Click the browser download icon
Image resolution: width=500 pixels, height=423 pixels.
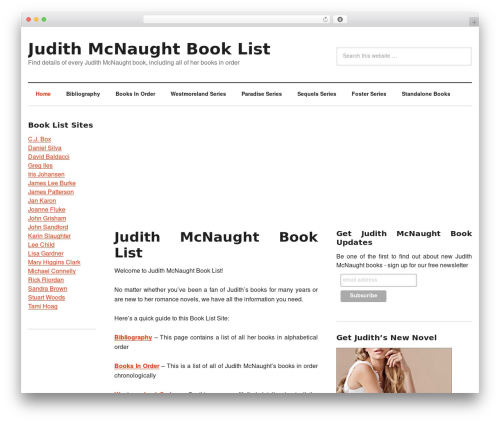pos(340,19)
